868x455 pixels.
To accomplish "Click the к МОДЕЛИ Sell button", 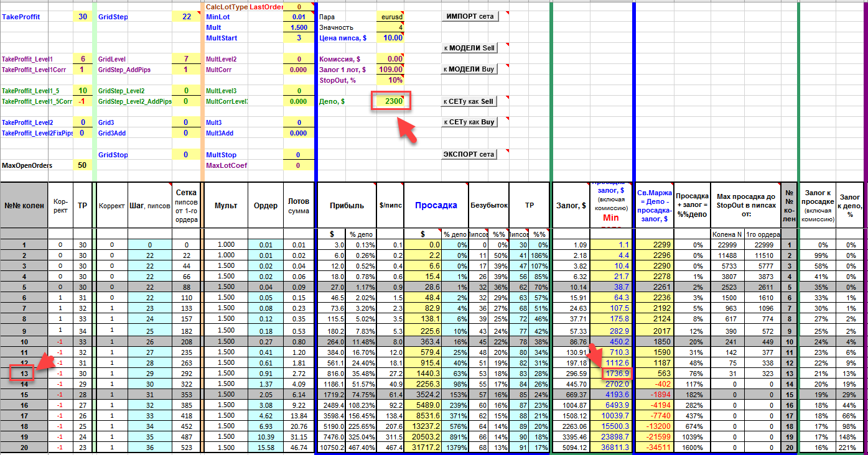I will tap(470, 48).
